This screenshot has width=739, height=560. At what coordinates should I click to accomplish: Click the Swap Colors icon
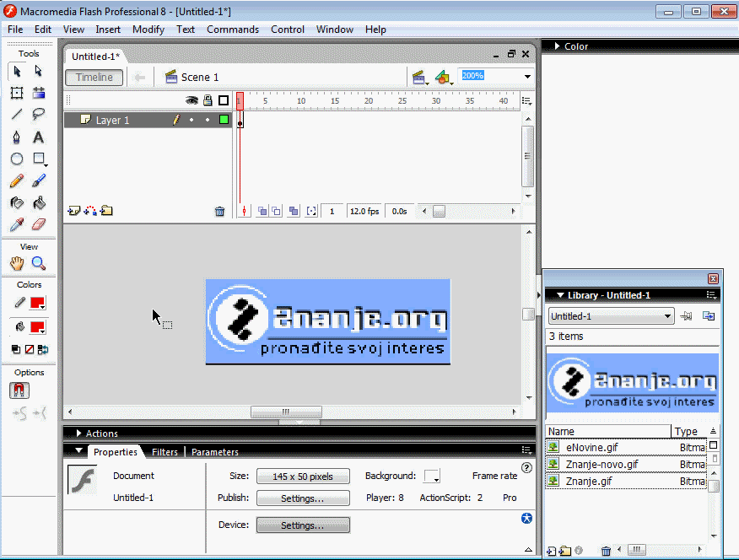43,349
